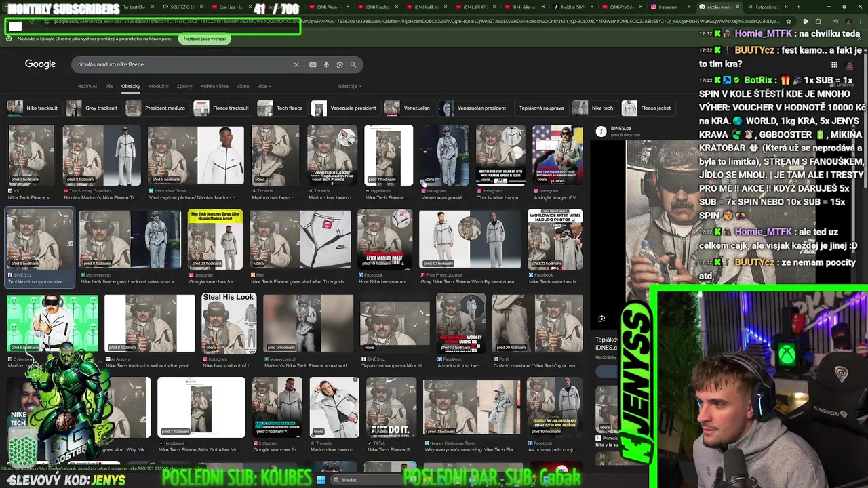Switch to the Produkty tab
The height and width of the screenshot is (488, 868).
point(158,86)
